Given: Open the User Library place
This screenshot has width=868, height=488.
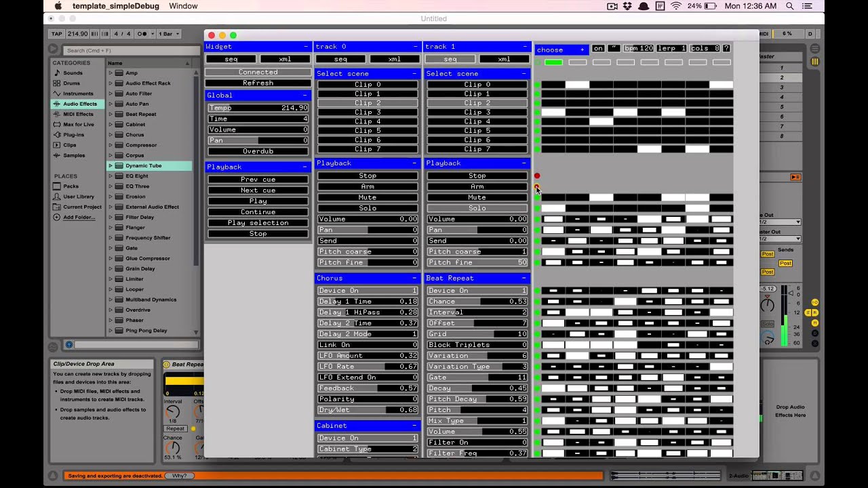Looking at the screenshot, I should tap(79, 197).
